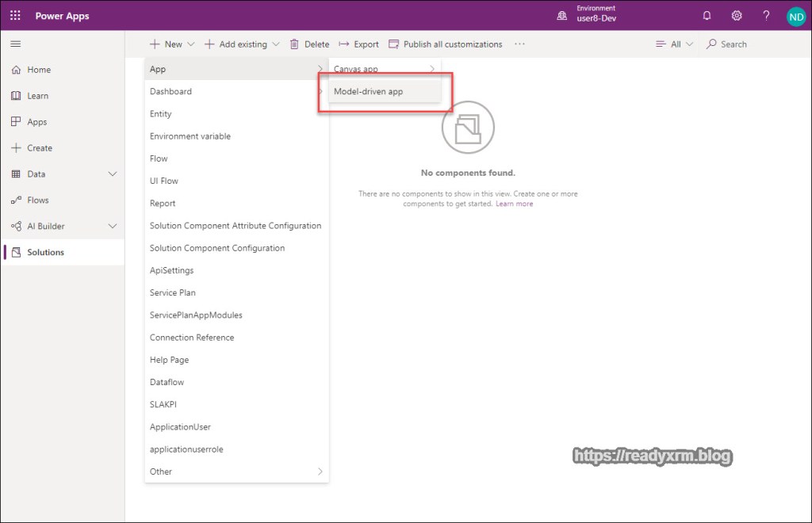Screen dimensions: 812x523
Task: Select Connection Reference menu item
Action: click(192, 338)
